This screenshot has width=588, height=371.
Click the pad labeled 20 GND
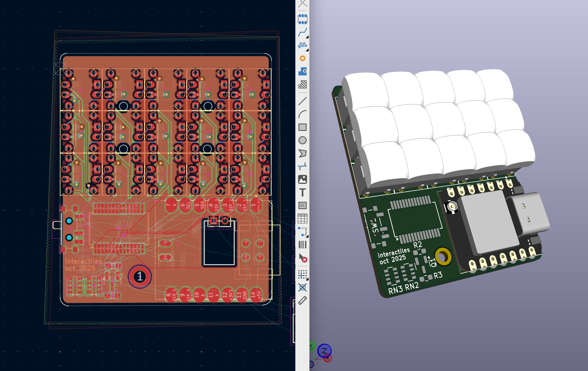point(246,257)
